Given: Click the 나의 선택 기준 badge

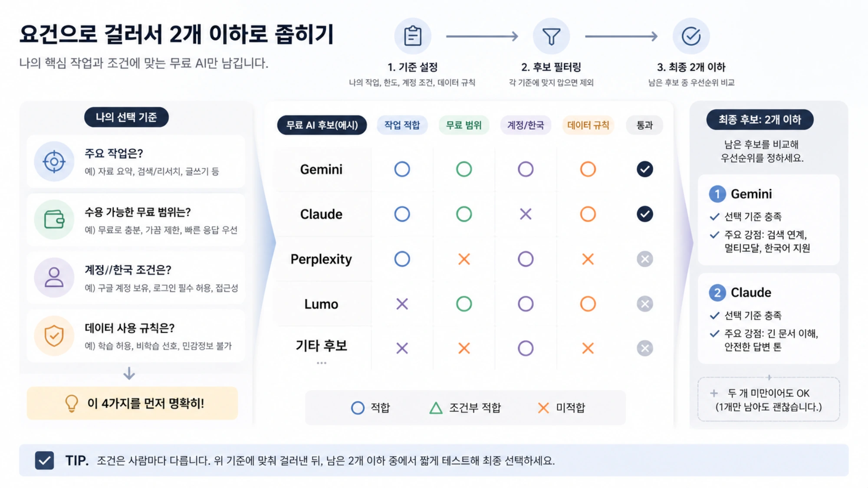Looking at the screenshot, I should (126, 117).
